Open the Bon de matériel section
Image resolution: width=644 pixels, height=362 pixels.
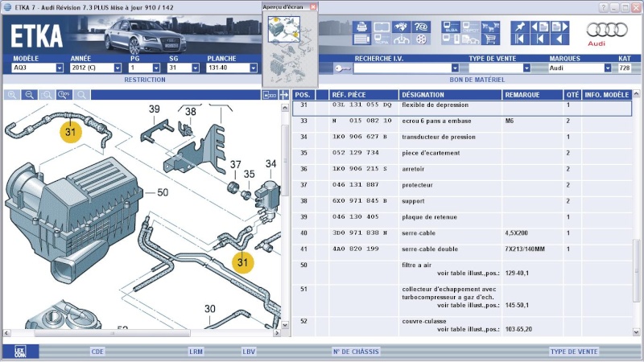point(477,80)
